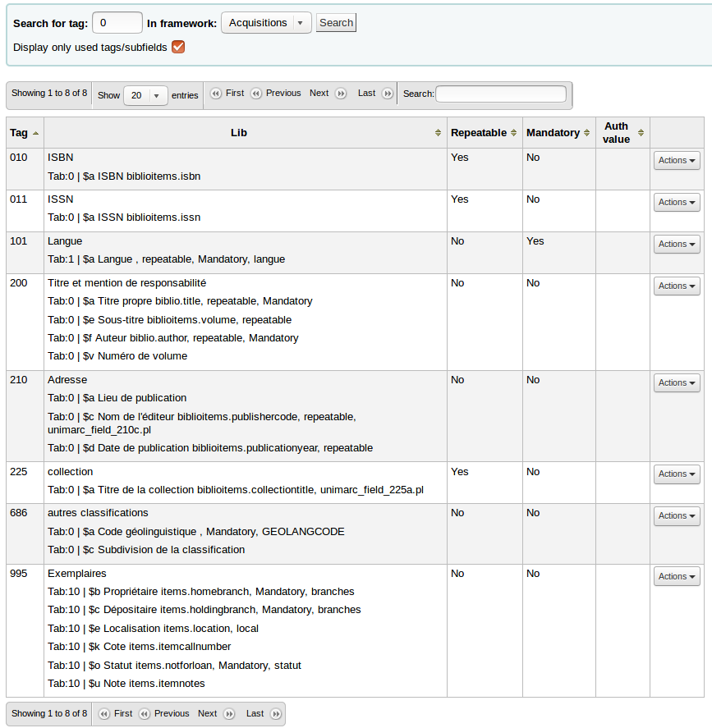Open Actions menu for tag 010 ISBN

[x=677, y=161]
